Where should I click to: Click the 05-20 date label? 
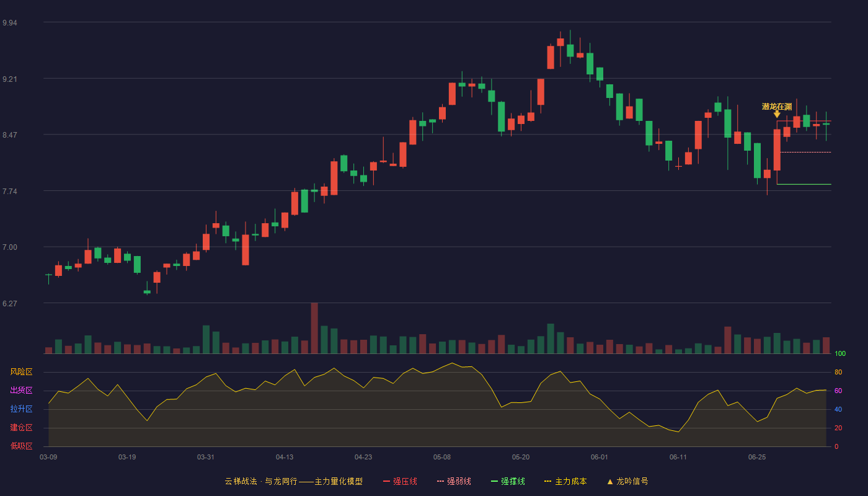tap(521, 457)
